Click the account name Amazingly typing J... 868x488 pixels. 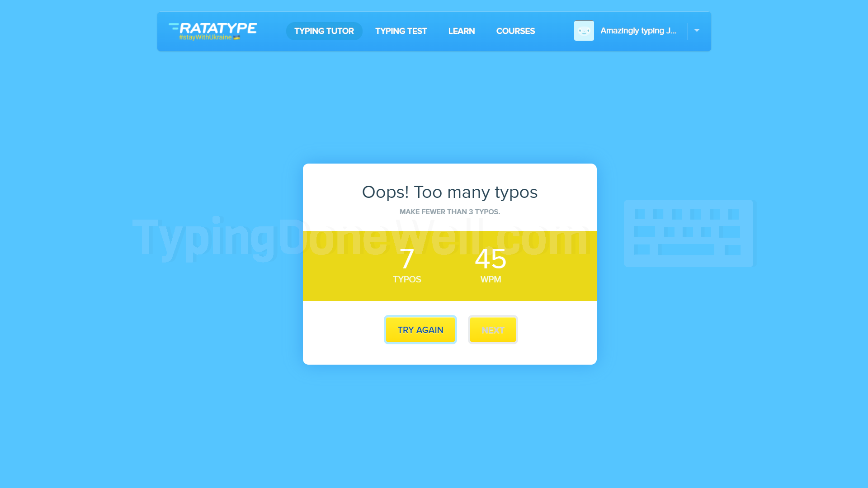pyautogui.click(x=639, y=31)
